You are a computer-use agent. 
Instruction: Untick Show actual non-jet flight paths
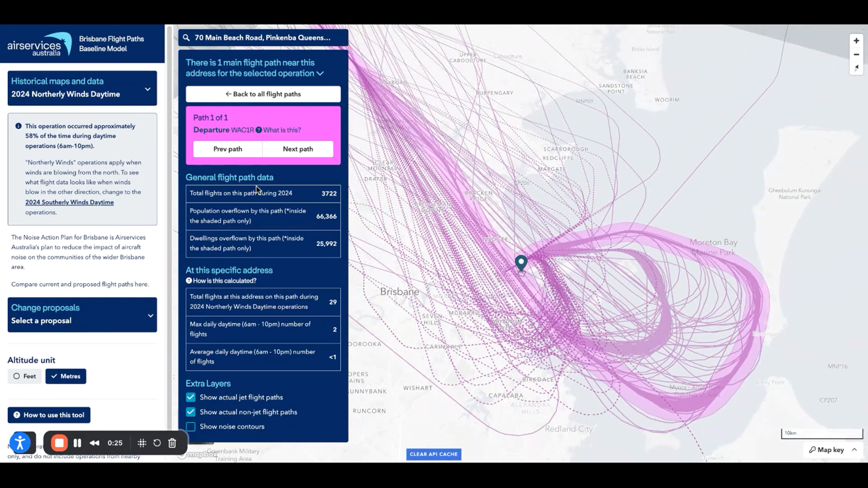click(x=191, y=412)
